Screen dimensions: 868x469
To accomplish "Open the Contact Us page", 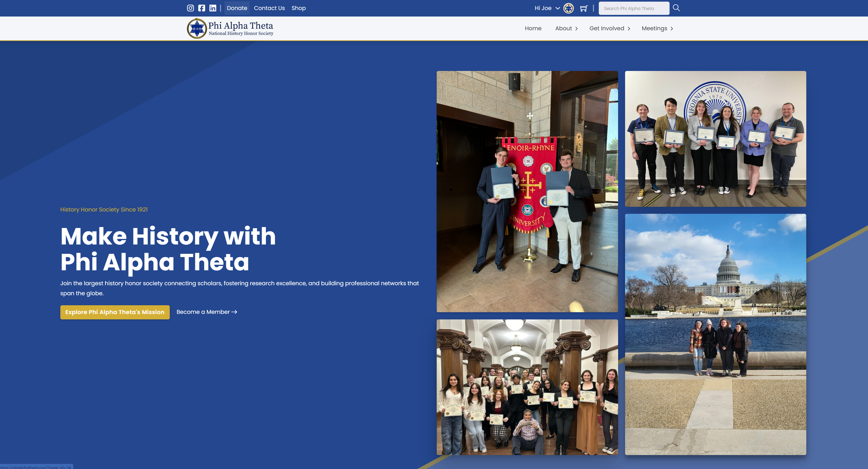I will [x=269, y=8].
